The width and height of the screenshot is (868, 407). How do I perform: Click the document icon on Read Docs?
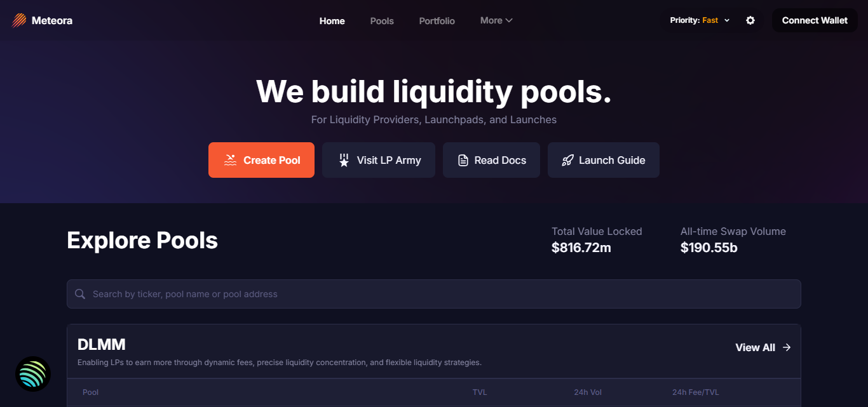point(463,160)
